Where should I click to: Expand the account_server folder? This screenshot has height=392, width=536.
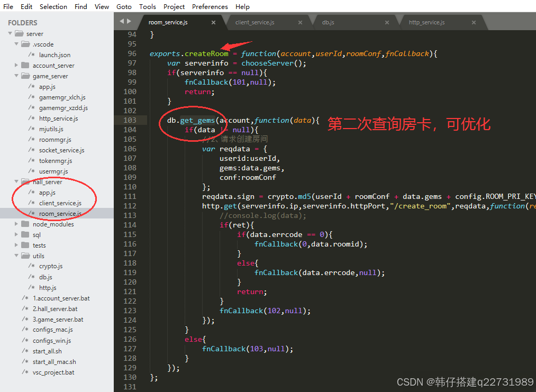click(16, 65)
